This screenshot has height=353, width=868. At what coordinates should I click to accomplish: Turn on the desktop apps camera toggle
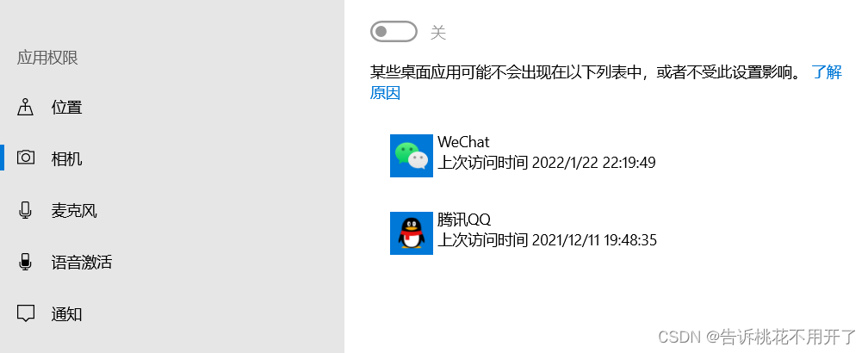(394, 32)
